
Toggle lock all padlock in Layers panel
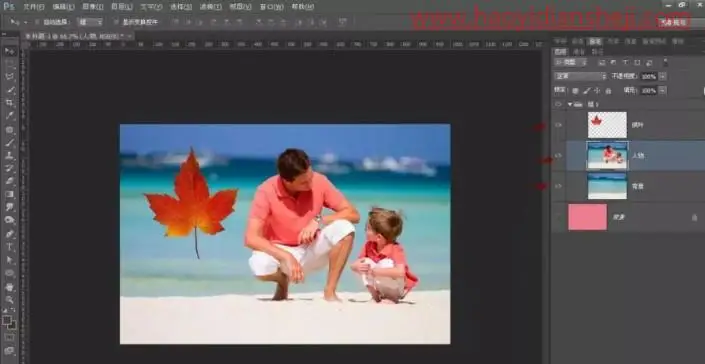[608, 91]
